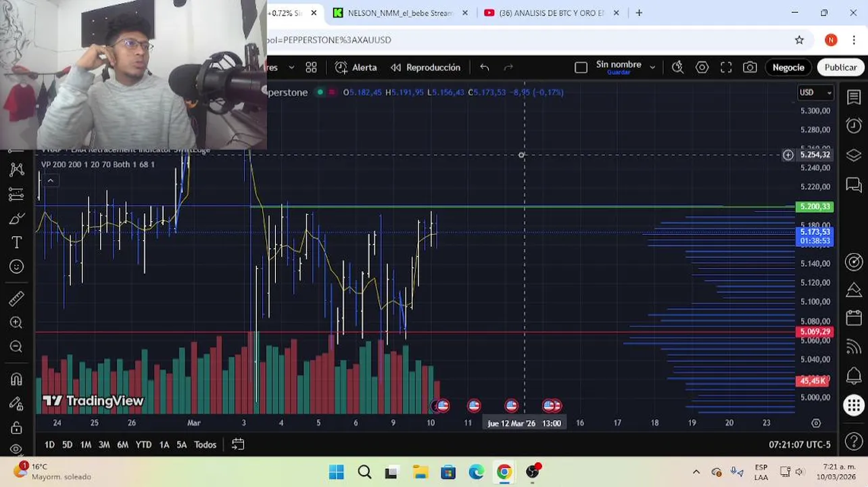This screenshot has height=487, width=868.
Task: Select the 6M time range
Action: (122, 444)
